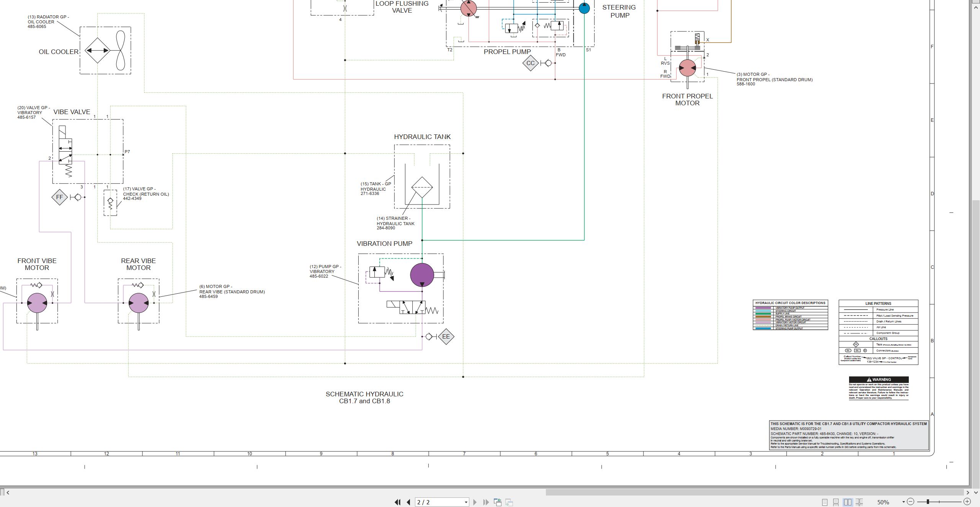980x507 pixels.
Task: Click the horizontal scrollbar left arrow
Action: coord(8,492)
